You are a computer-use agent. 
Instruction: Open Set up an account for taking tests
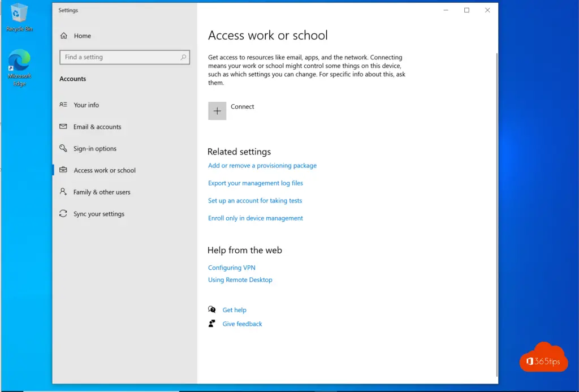pos(255,201)
